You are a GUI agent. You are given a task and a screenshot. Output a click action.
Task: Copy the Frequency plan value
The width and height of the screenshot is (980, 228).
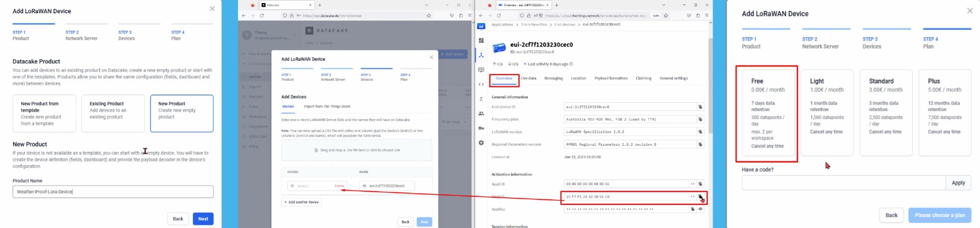pos(700,119)
